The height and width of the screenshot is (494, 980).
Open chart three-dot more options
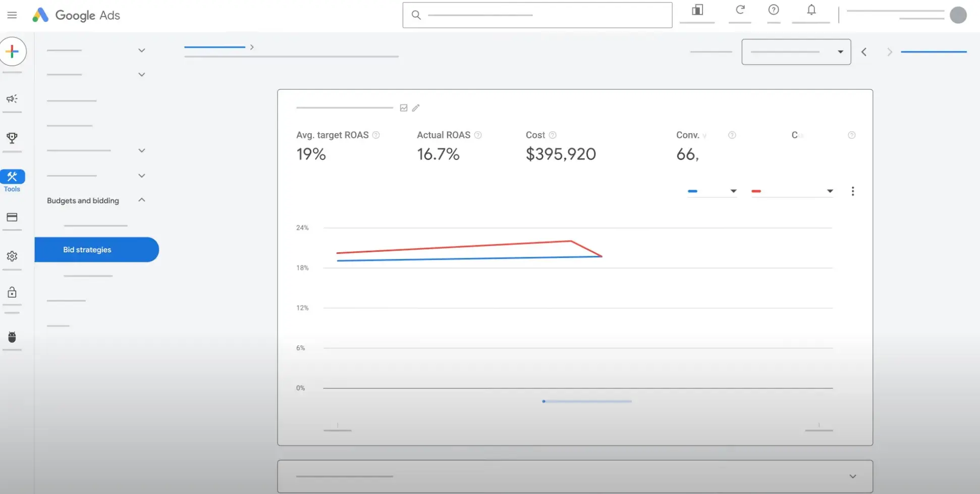(x=853, y=191)
